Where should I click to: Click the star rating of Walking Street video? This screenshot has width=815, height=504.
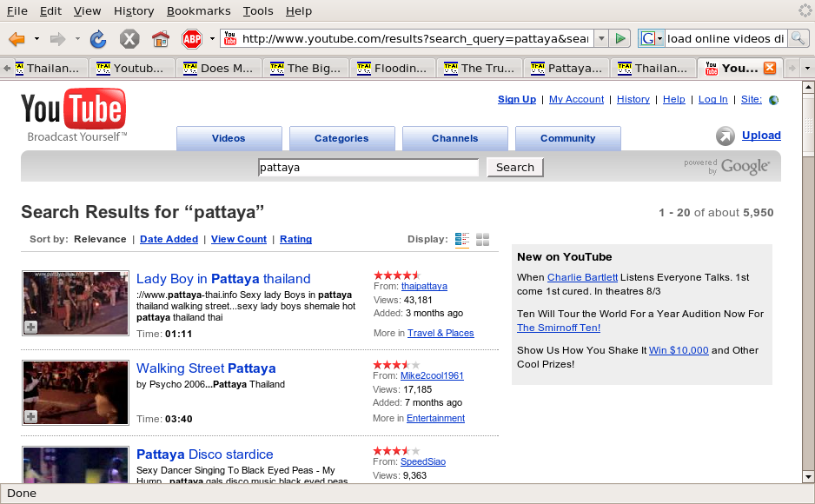pos(396,365)
